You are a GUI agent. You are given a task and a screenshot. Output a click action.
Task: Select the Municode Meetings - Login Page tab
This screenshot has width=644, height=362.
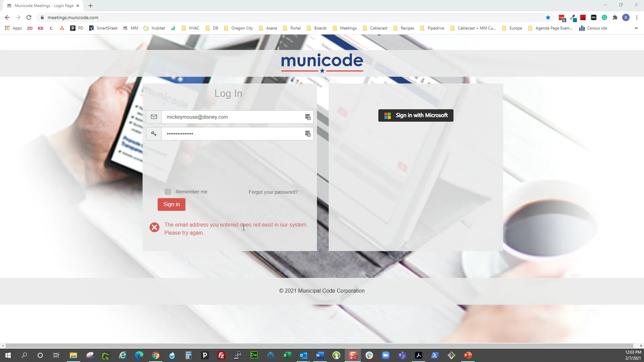coord(43,6)
